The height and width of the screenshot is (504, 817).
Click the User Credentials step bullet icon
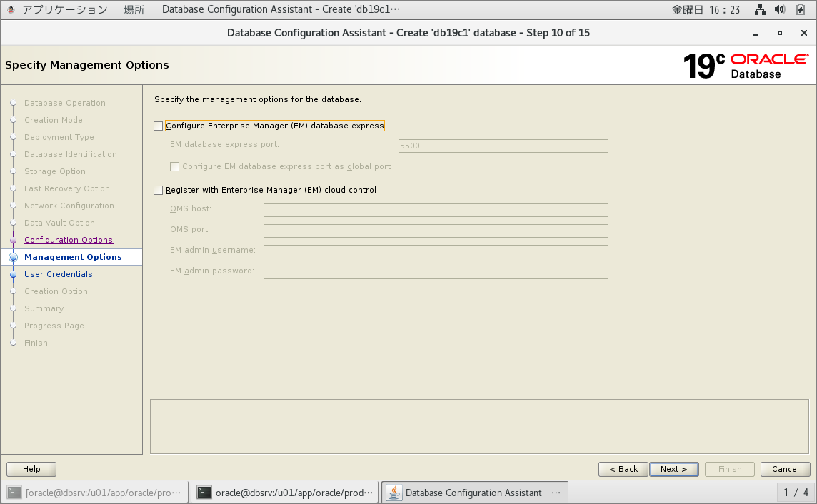(x=13, y=274)
